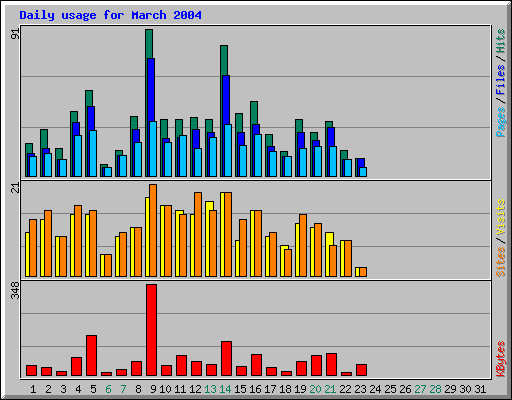Click the 'Visits' legend label
Image resolution: width=512 pixels, height=400 pixels.
click(x=500, y=218)
